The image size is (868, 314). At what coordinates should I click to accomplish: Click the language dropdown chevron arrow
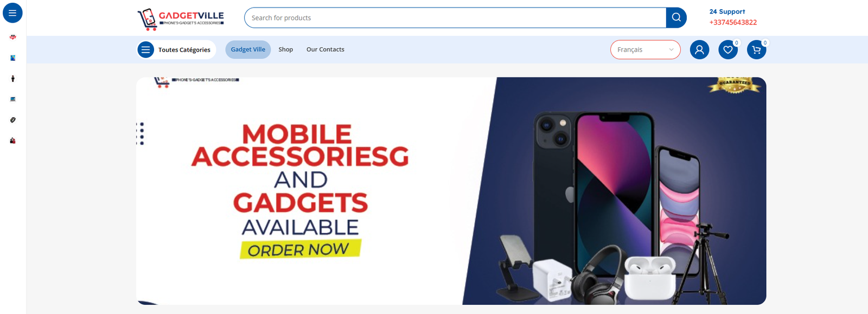pos(671,50)
